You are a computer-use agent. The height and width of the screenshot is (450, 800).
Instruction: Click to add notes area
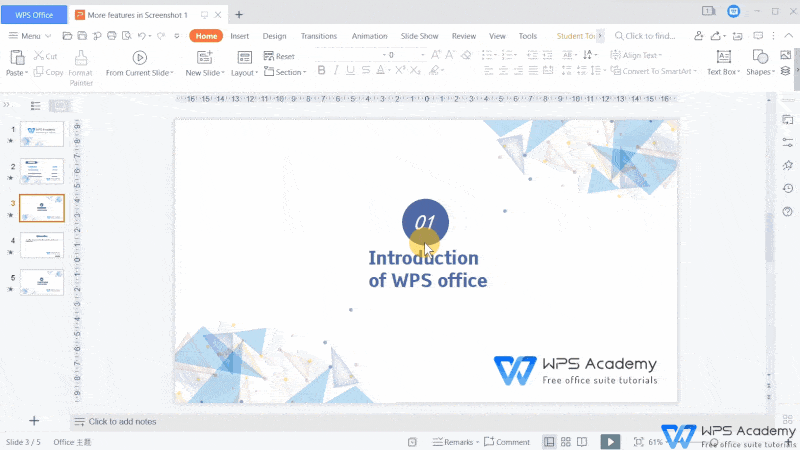(122, 421)
